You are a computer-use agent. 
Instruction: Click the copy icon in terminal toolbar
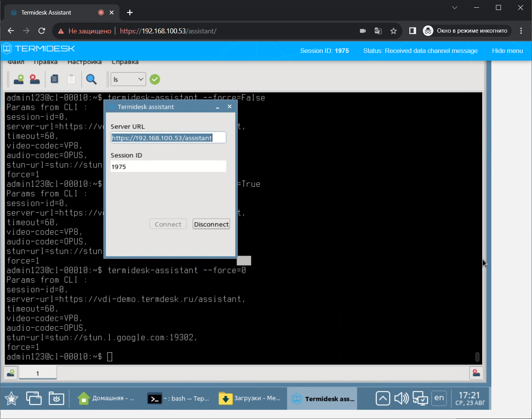click(x=54, y=79)
